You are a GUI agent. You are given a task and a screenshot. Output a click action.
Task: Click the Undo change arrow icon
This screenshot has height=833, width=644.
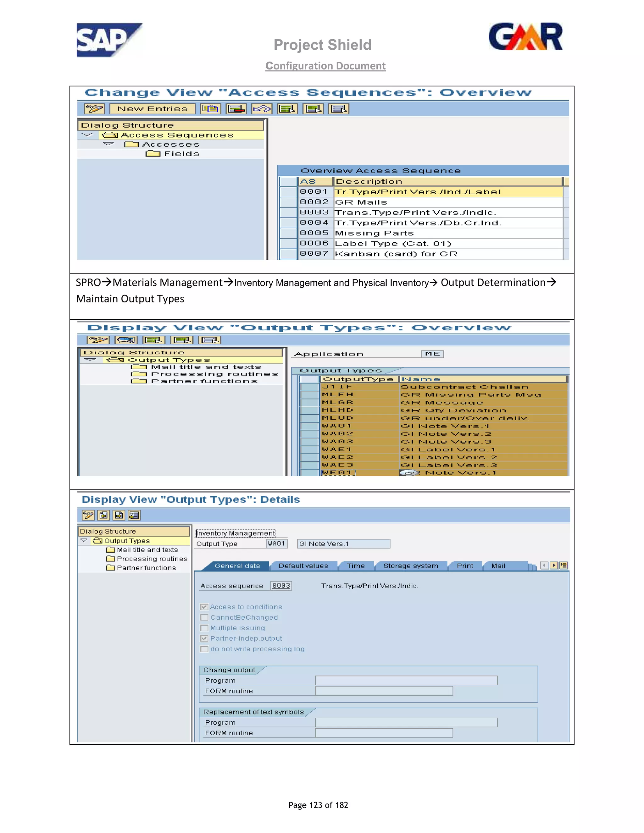point(262,109)
